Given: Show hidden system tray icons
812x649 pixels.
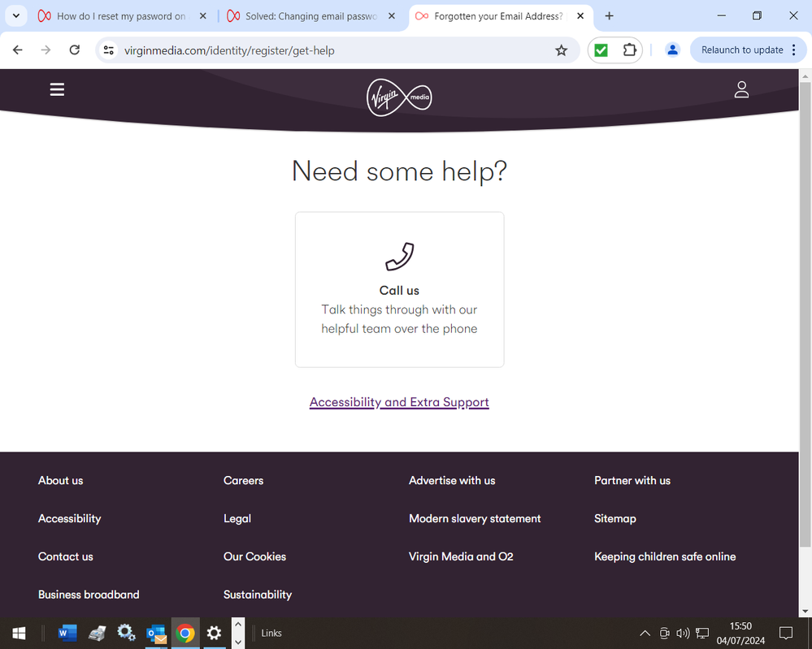Looking at the screenshot, I should [645, 633].
